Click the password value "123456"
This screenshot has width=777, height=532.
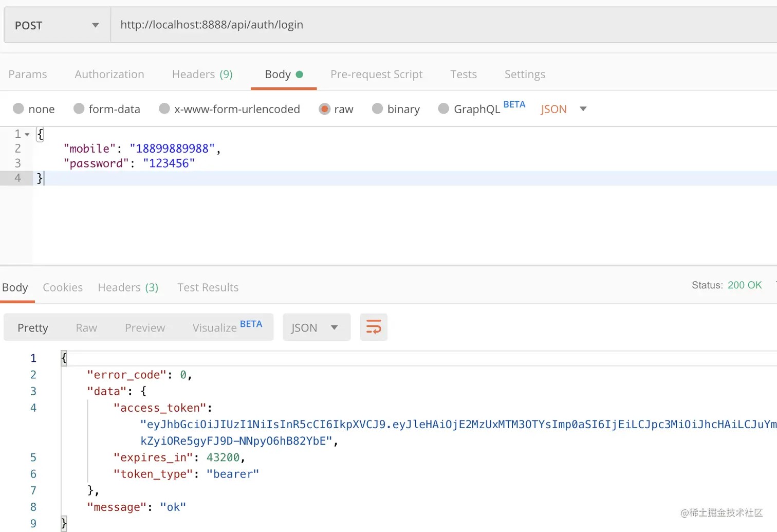coord(169,163)
